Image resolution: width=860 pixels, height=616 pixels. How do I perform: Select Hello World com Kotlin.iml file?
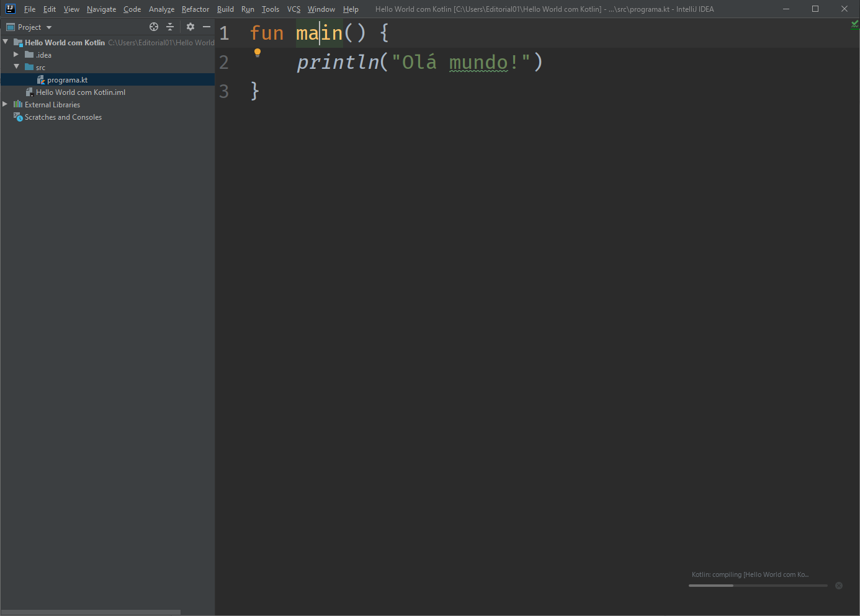(80, 92)
